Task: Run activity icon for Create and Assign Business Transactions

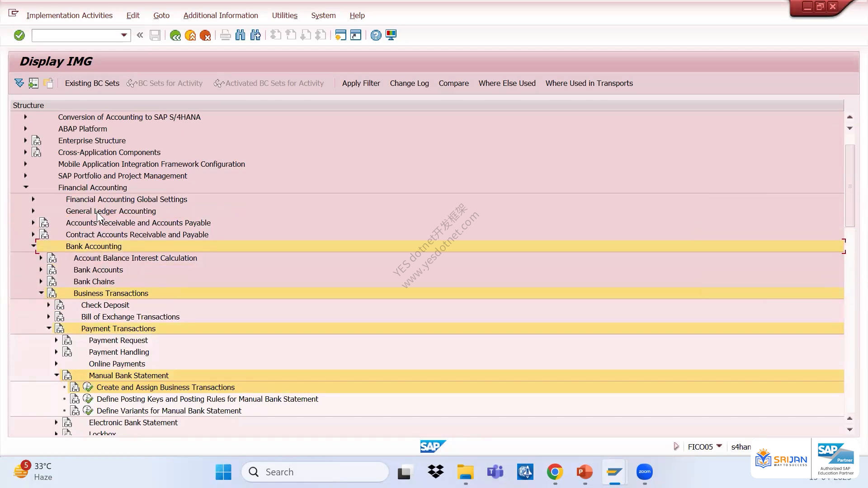Action: (88, 387)
